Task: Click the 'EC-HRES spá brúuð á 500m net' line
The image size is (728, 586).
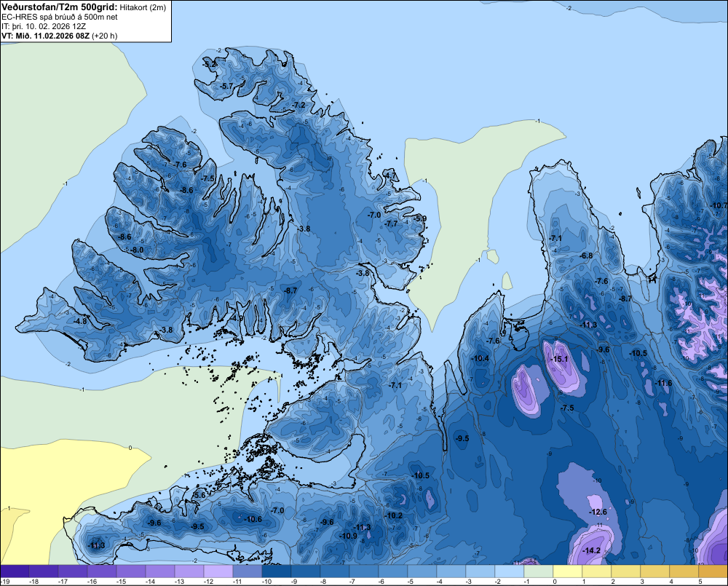Action: coord(60,17)
